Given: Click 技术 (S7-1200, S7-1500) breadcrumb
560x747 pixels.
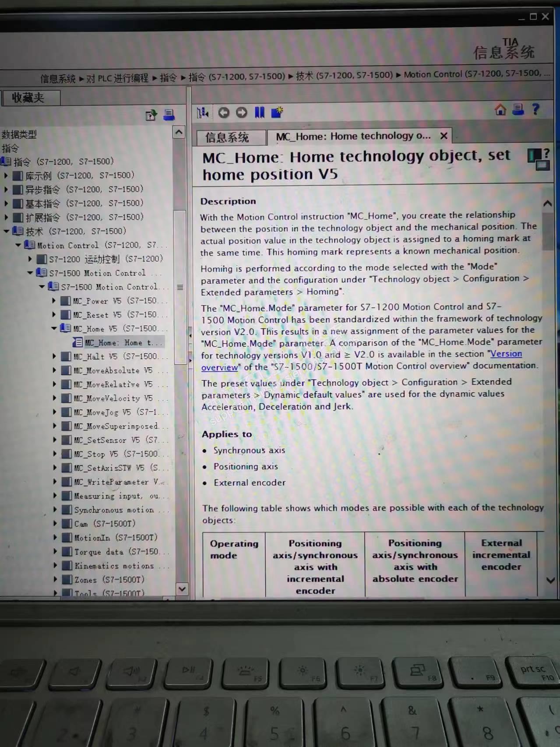Looking at the screenshot, I should 345,75.
